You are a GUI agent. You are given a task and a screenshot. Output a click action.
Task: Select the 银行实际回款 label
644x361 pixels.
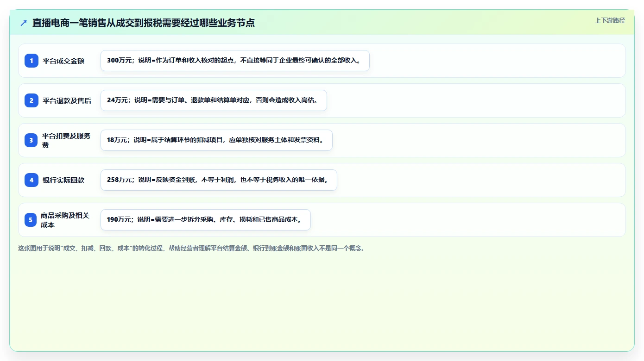[63, 180]
